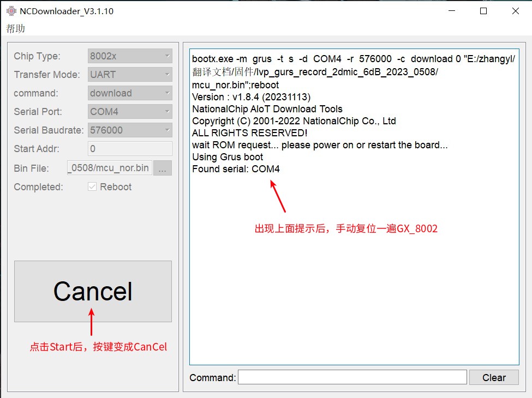Open the command download dropdown
This screenshot has width=532, height=398.
tap(130, 93)
